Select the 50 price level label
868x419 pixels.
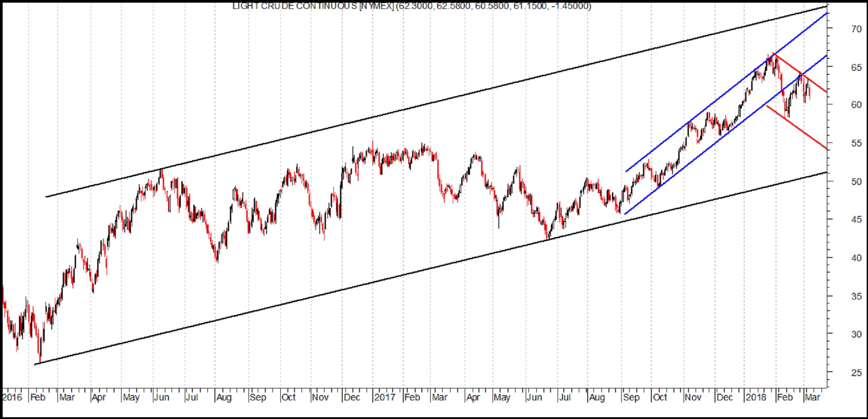[x=856, y=182]
